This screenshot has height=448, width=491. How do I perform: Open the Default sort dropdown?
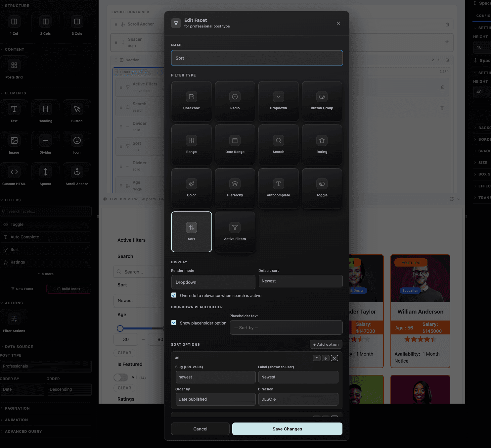pyautogui.click(x=300, y=281)
